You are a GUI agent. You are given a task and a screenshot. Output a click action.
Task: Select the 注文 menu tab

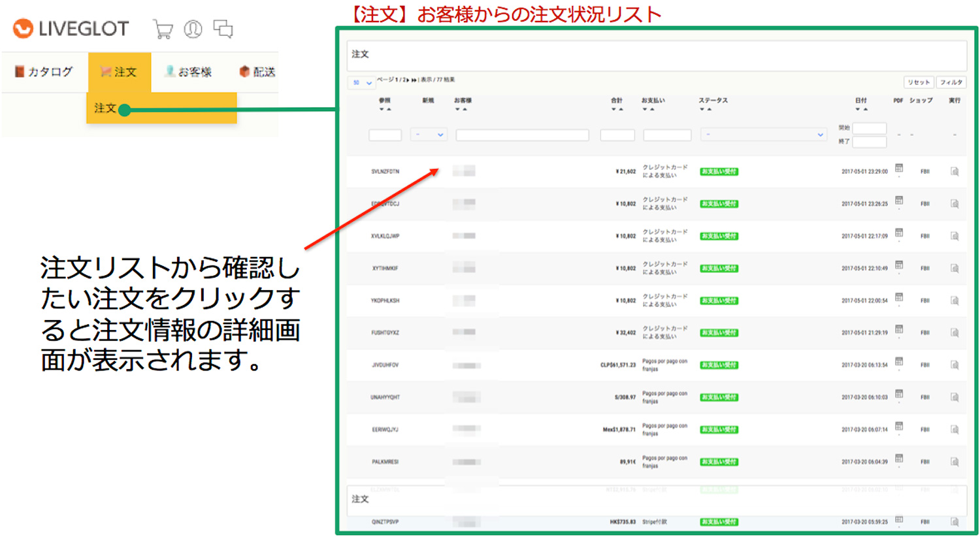[x=120, y=72]
